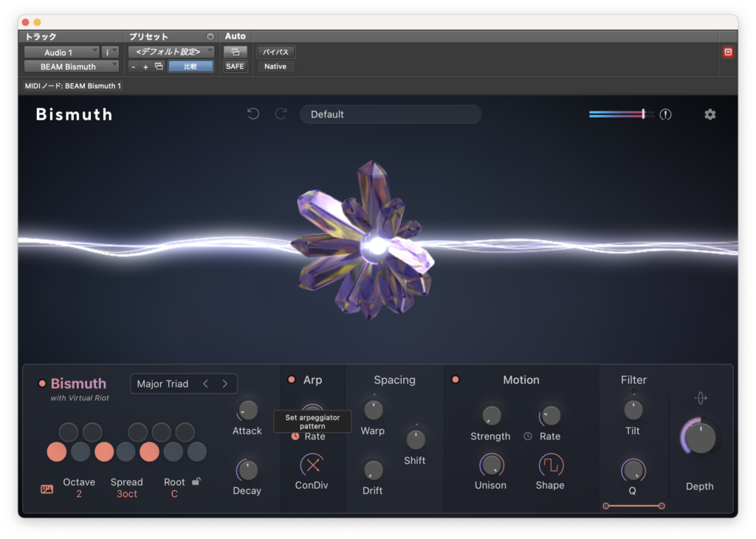Toggle the Arp section on/off dot
Screen dimensions: 756x539
click(291, 380)
